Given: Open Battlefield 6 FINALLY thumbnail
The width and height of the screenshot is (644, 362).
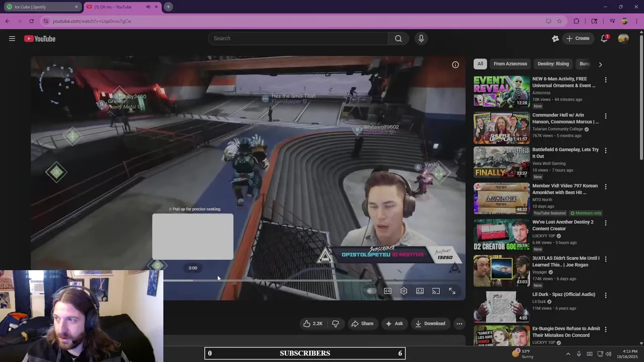Looking at the screenshot, I should click(502, 162).
